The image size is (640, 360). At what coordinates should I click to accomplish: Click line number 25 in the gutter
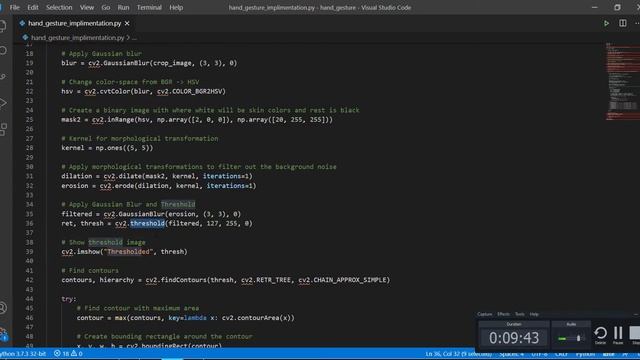click(x=29, y=120)
